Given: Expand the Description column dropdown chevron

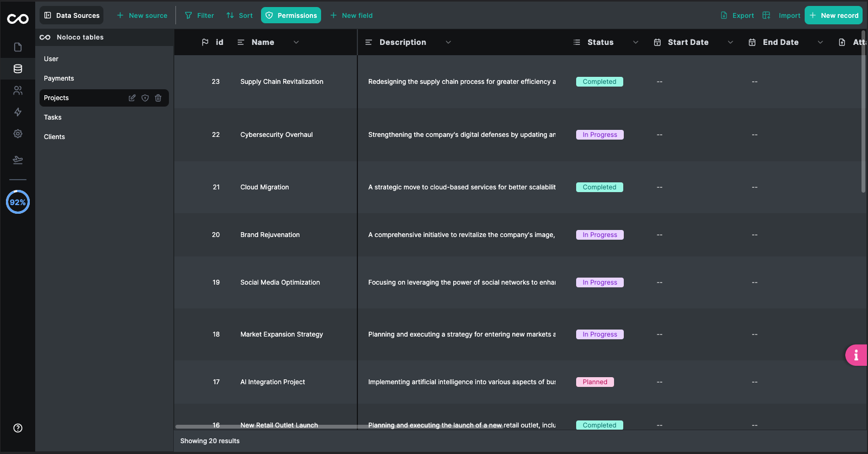Looking at the screenshot, I should [x=448, y=42].
